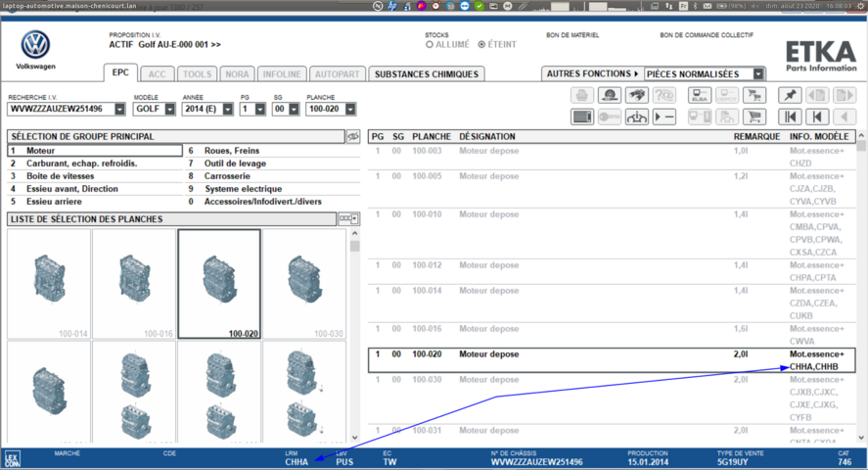The image size is (868, 470).
Task: Select main group 8 Carrosserie
Action: [x=272, y=176]
